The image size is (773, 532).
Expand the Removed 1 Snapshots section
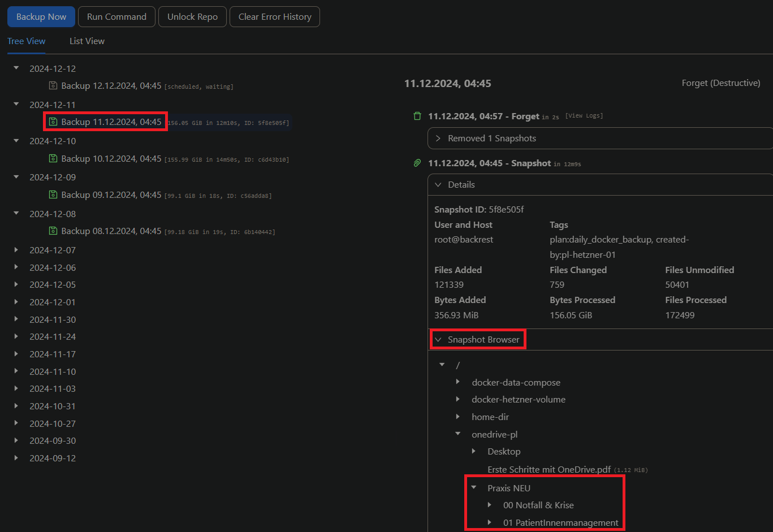point(438,139)
